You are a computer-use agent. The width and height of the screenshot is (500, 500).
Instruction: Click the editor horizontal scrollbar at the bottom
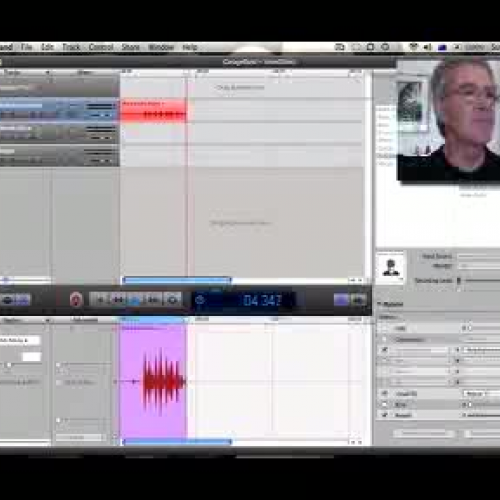click(x=177, y=442)
